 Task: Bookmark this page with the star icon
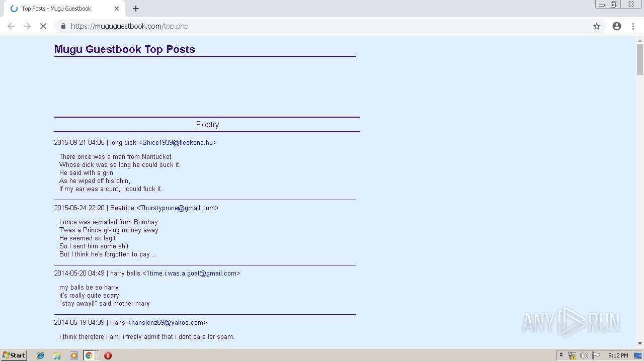click(597, 26)
